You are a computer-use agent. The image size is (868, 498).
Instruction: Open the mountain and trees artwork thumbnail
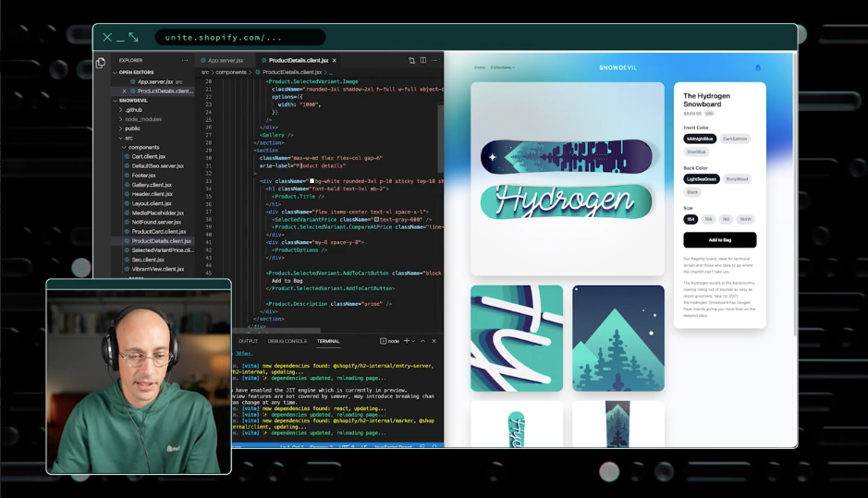tap(618, 339)
